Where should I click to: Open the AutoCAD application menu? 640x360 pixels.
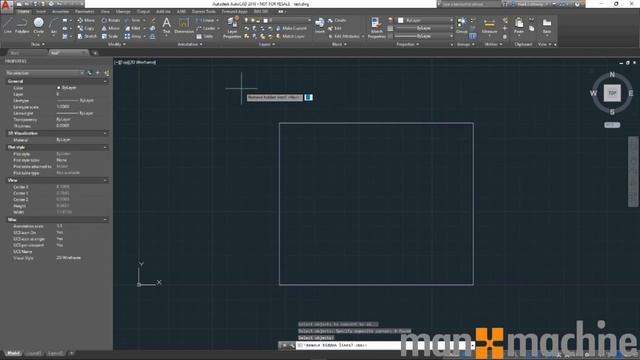point(6,5)
